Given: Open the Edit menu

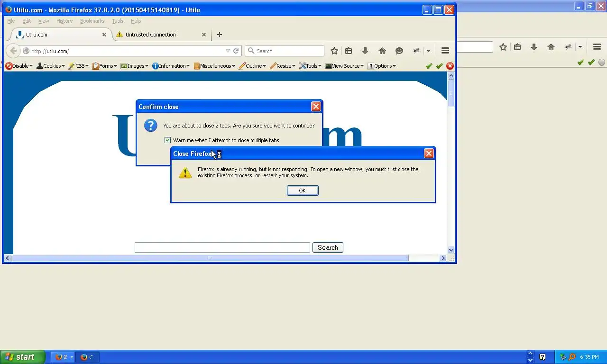Looking at the screenshot, I should click(27, 21).
